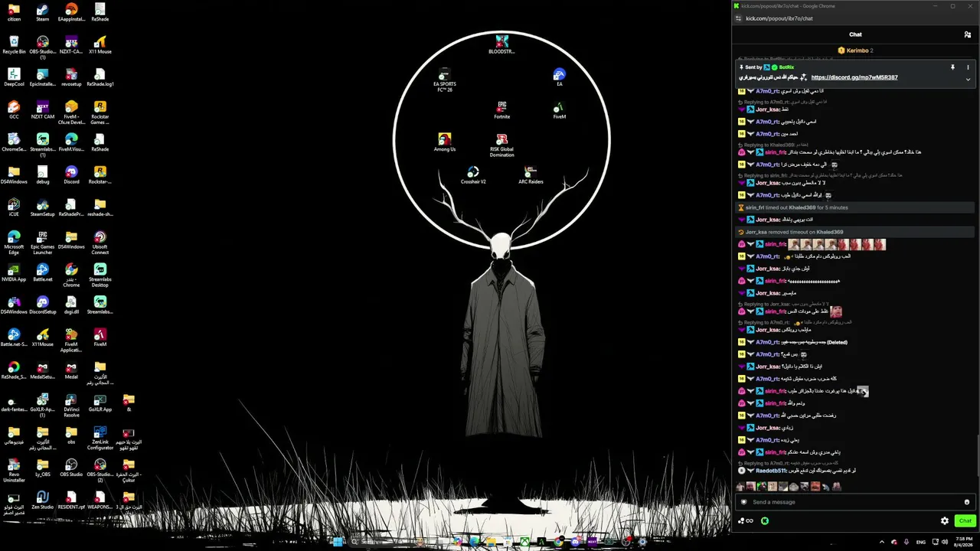
Task: Open the Windows Start menu
Action: (x=338, y=542)
